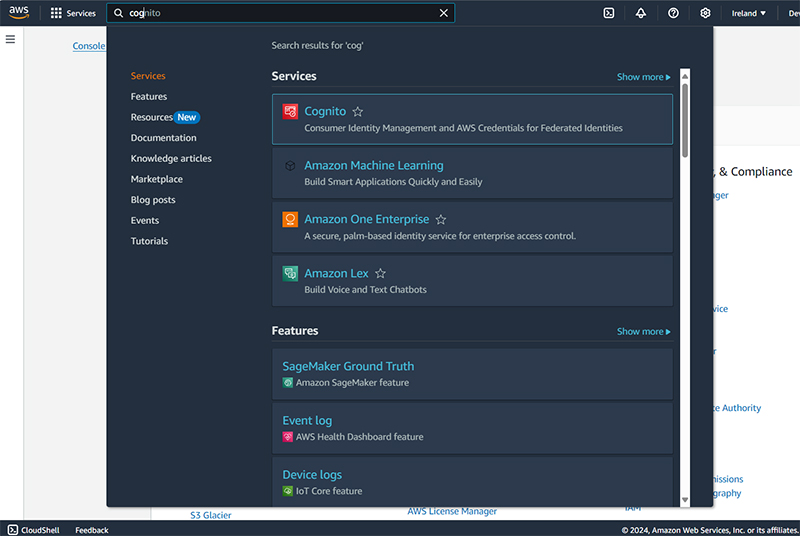Click inside the search input field
Viewport: 800px width, 536px height.
(x=281, y=13)
